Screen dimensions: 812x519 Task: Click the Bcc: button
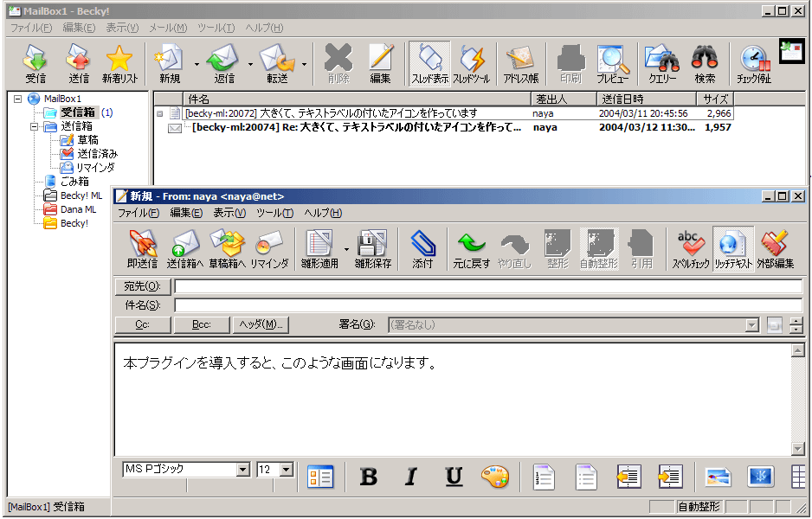point(202,324)
